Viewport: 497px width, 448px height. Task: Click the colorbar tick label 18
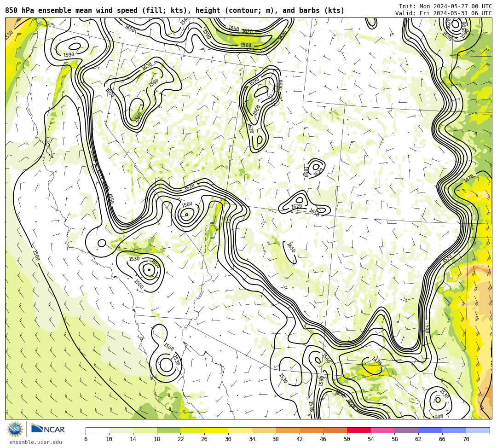[157, 439]
